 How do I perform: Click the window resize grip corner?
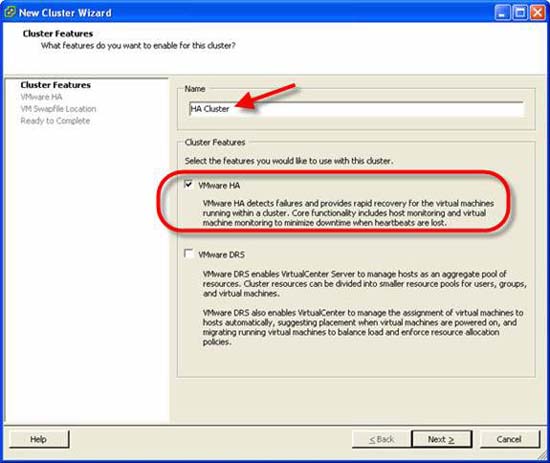pos(542,455)
